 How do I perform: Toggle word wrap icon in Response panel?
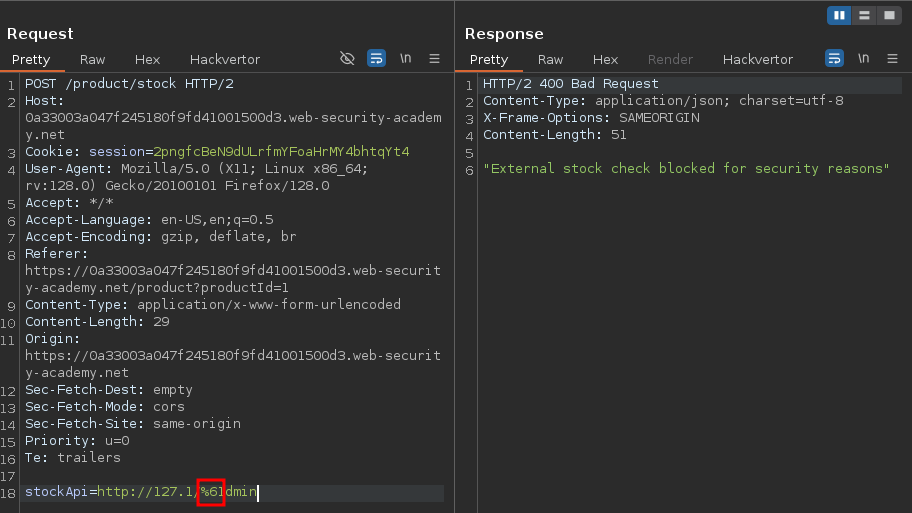click(834, 59)
